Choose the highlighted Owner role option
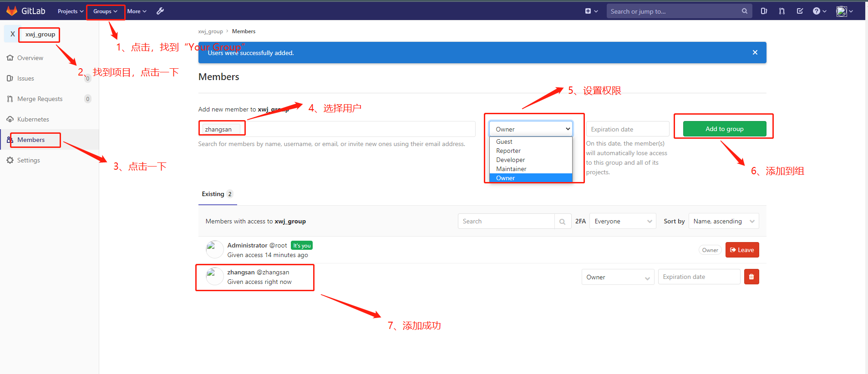 click(x=531, y=178)
